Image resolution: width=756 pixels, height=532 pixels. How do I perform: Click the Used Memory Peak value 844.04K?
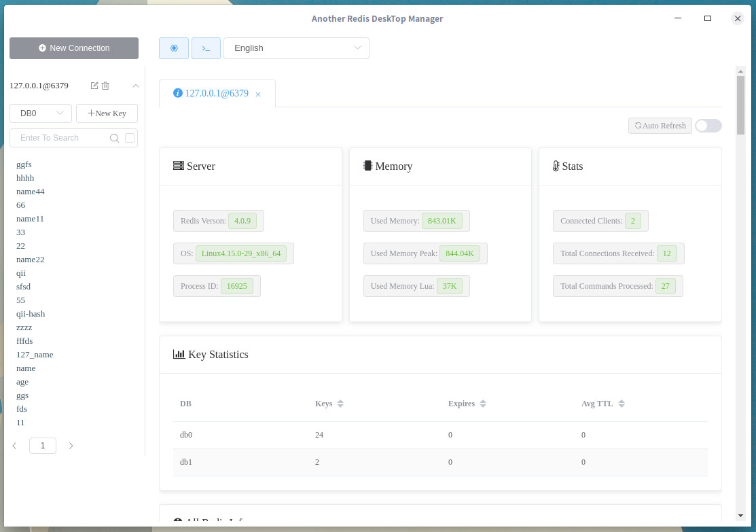click(459, 253)
